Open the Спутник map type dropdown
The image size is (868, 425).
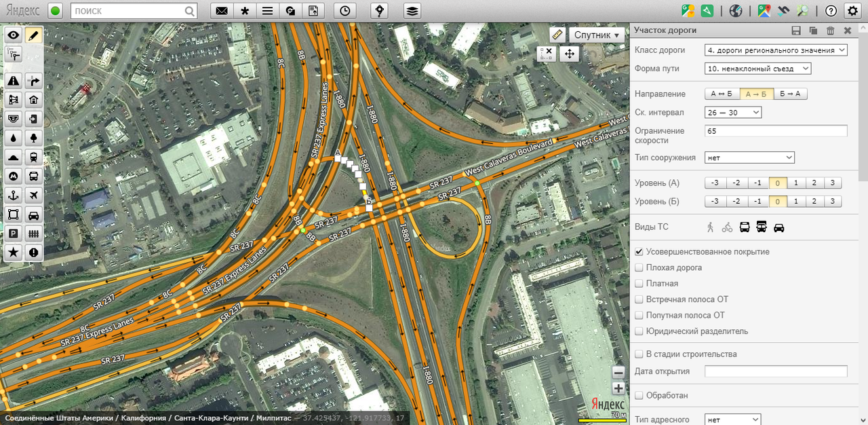(x=597, y=35)
